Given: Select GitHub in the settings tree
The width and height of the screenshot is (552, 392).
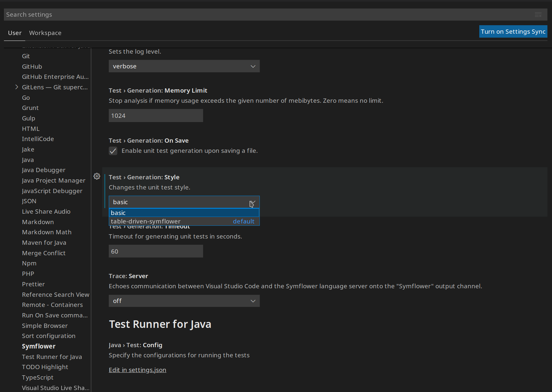Looking at the screenshot, I should pos(32,66).
